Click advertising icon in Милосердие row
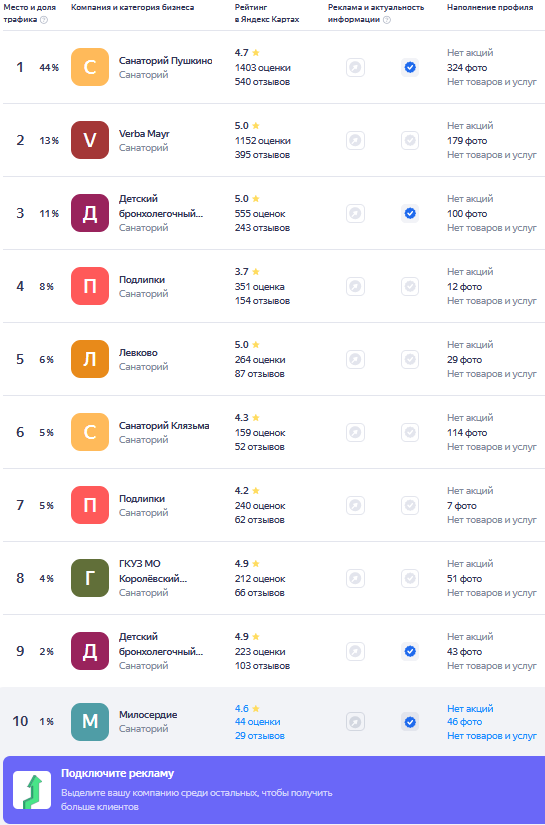Image resolution: width=545 pixels, height=825 pixels. tap(355, 722)
